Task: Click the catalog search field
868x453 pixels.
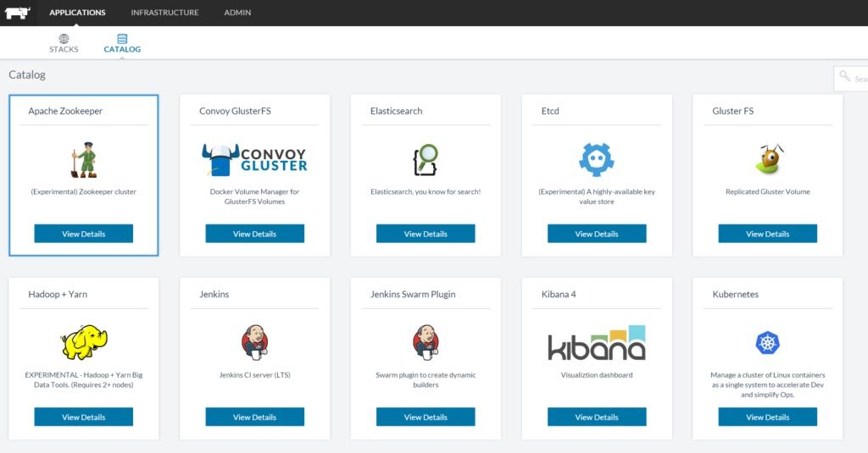Action: [851, 79]
